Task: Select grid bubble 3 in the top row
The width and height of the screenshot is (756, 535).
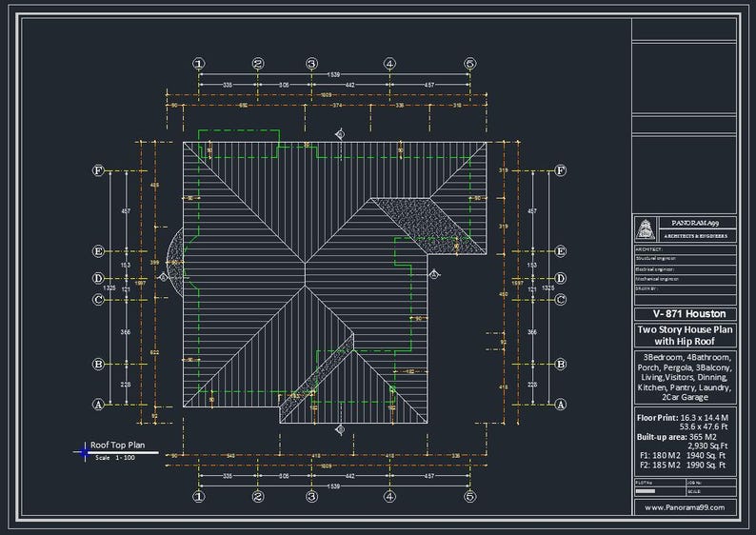Action: point(312,64)
